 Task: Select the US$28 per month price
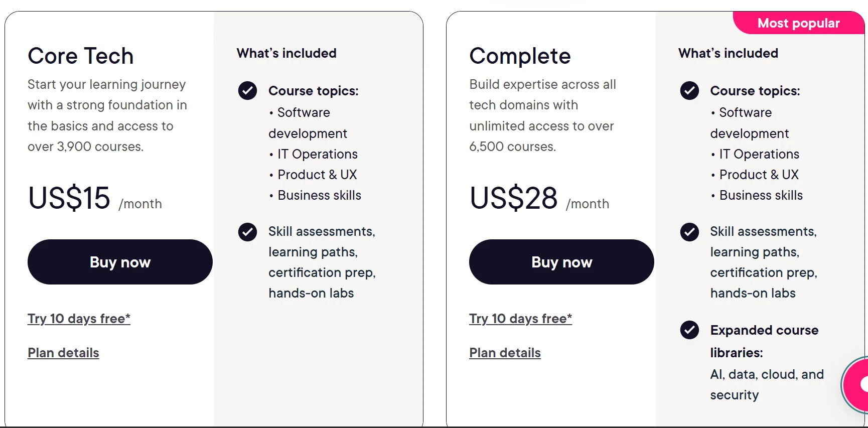[513, 198]
